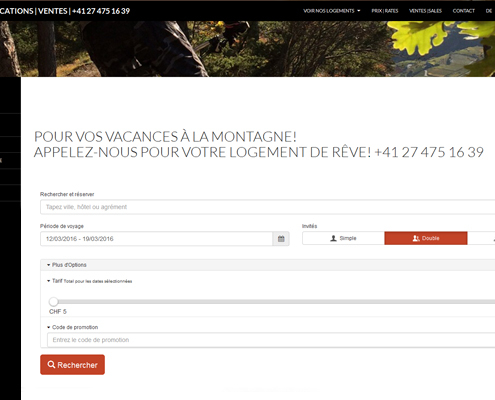The height and width of the screenshot is (400, 495).
Task: Click the two-person icon in Double
Action: coord(416,238)
